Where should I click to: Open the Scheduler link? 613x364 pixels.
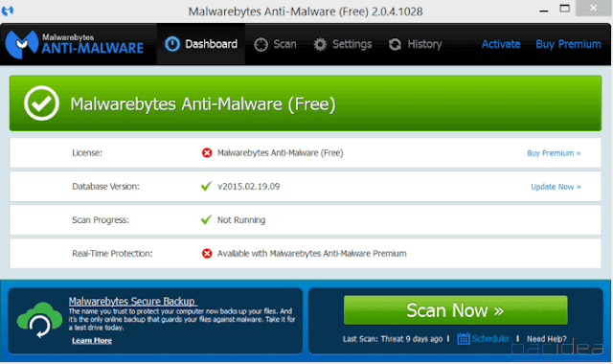click(490, 338)
